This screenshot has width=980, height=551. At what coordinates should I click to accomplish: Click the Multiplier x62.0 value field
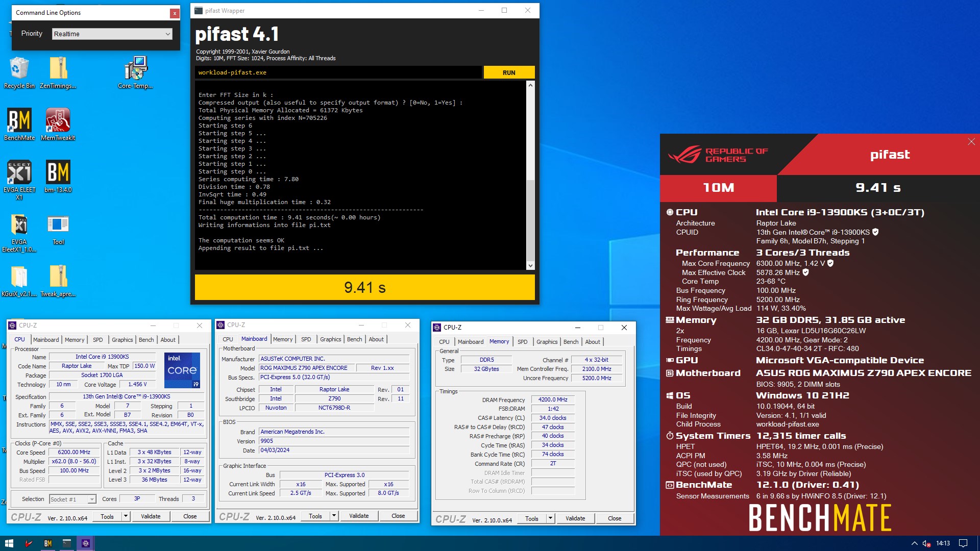click(x=74, y=461)
